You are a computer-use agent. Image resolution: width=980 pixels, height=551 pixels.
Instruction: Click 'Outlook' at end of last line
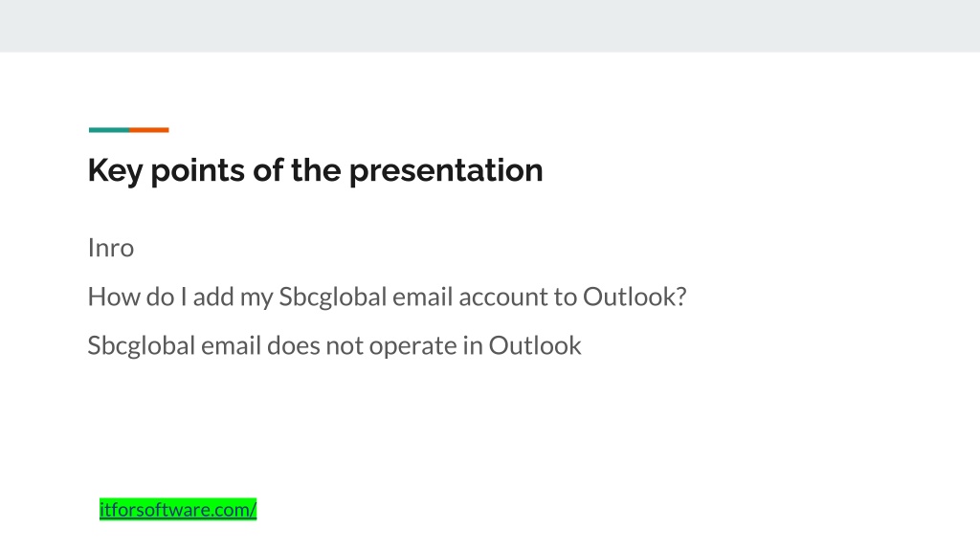[535, 345]
